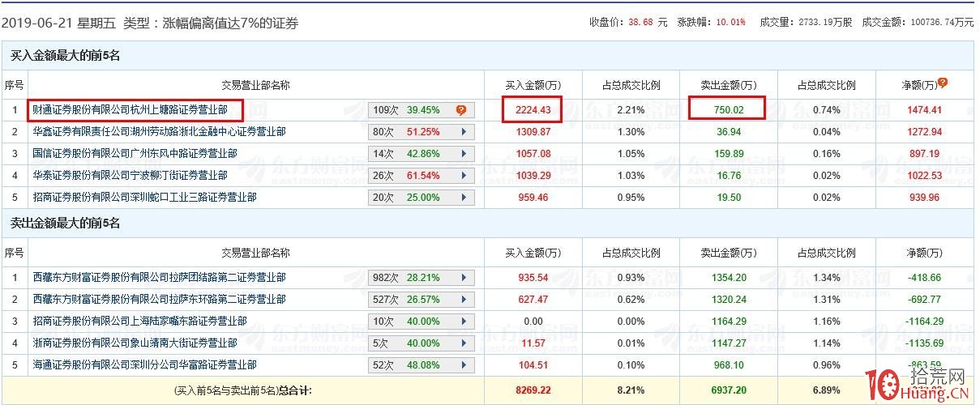The height and width of the screenshot is (409, 980).
Task: Click the 交易营业部名称 header in buy table
Action: (255, 85)
